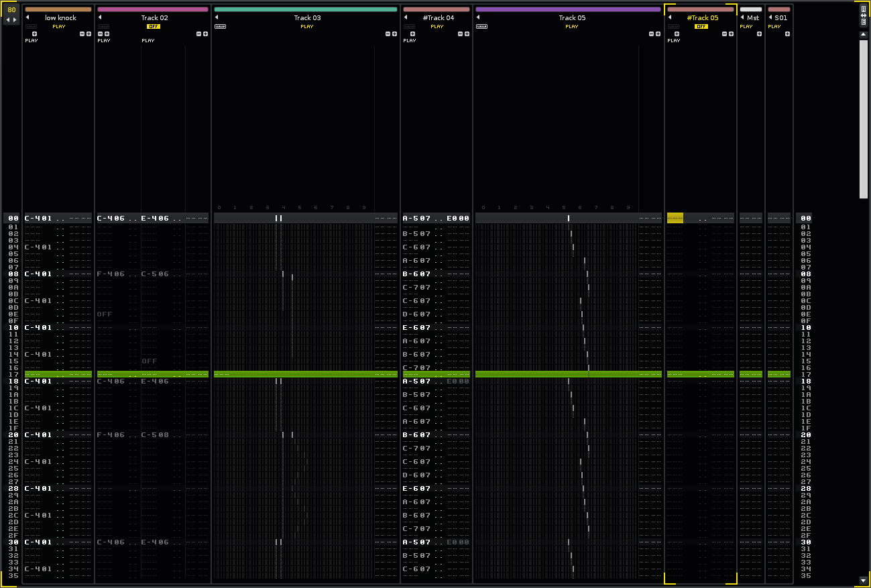
Task: Click the yellow cursor cell in #Track 05 row 00
Action: click(x=675, y=218)
